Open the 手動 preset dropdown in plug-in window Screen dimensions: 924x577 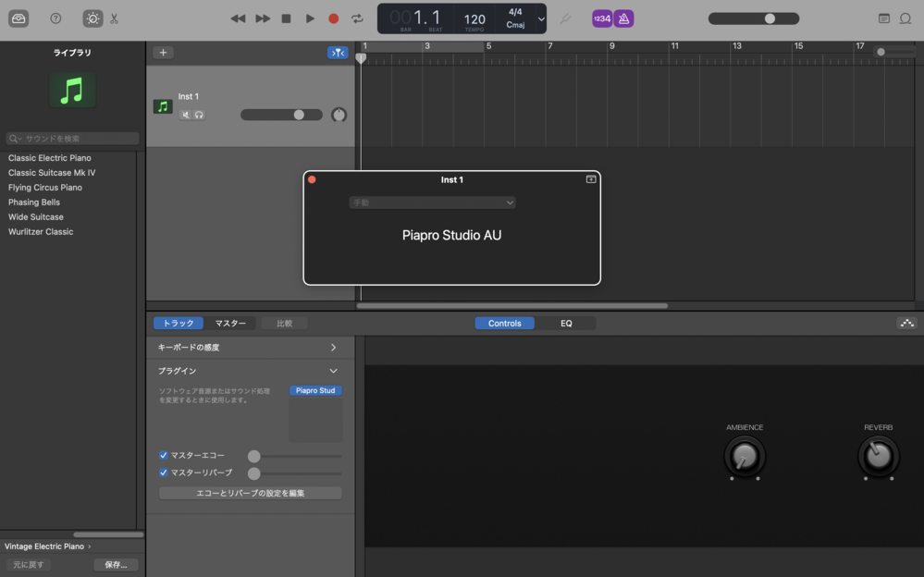(433, 203)
